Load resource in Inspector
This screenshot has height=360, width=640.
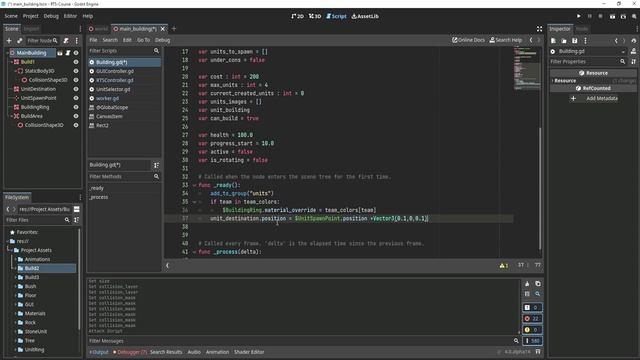coord(564,40)
